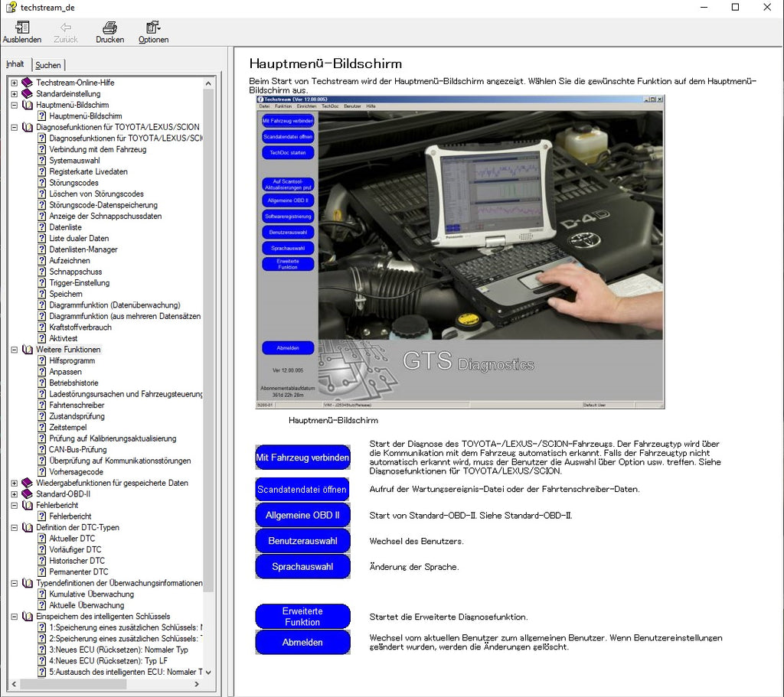The height and width of the screenshot is (697, 784).
Task: Collapse the Weitere Funktionen tree node
Action: tap(14, 350)
